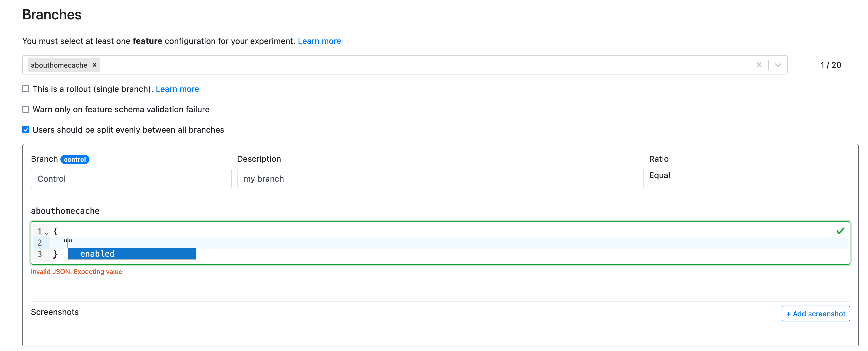Open Learn more link about rollouts
The height and width of the screenshot is (351, 868).
pyautogui.click(x=177, y=89)
